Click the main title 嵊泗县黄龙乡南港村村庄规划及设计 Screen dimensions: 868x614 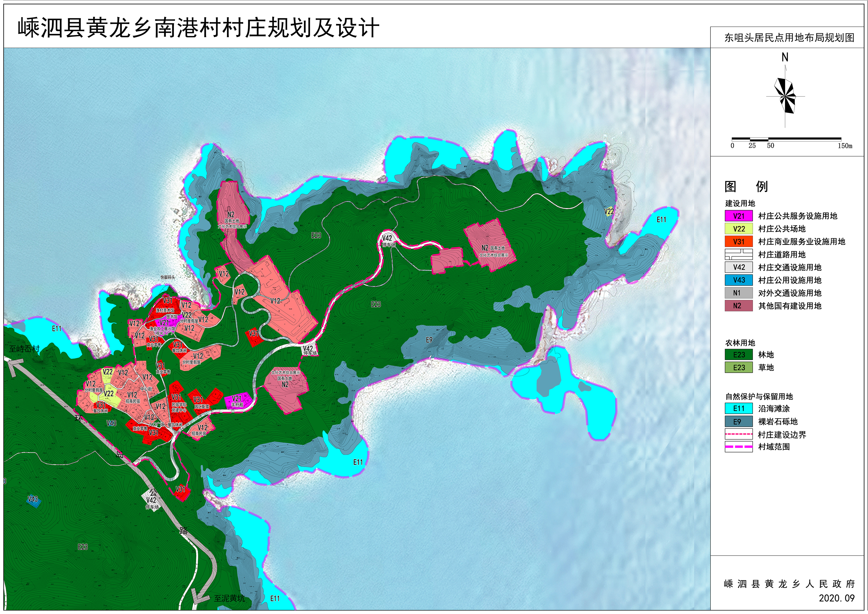(x=198, y=28)
